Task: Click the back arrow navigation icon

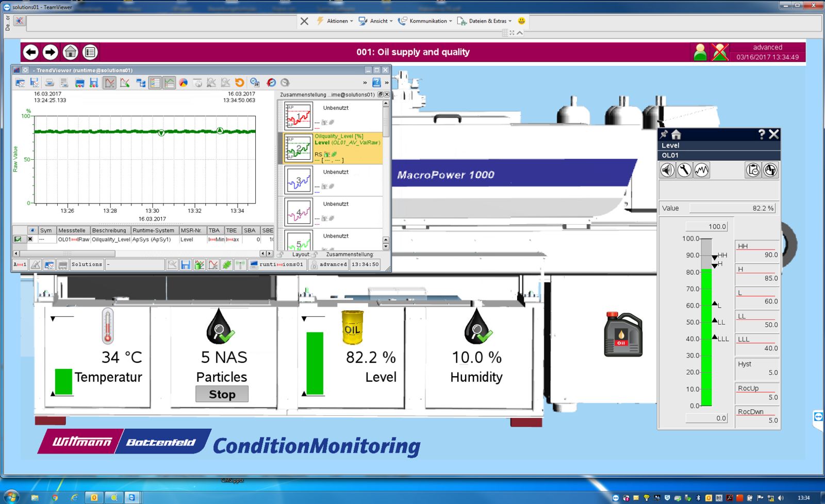Action: pos(31,52)
